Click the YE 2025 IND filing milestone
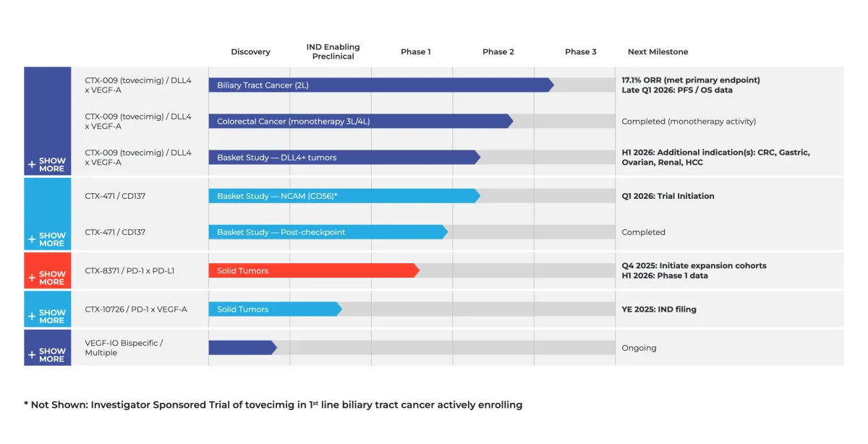868x444 pixels. (658, 309)
